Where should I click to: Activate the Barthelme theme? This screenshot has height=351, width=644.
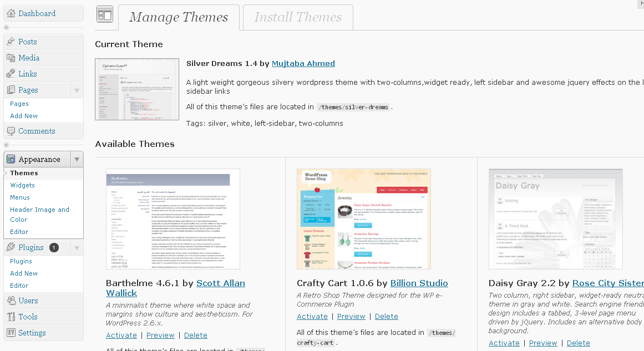(121, 335)
